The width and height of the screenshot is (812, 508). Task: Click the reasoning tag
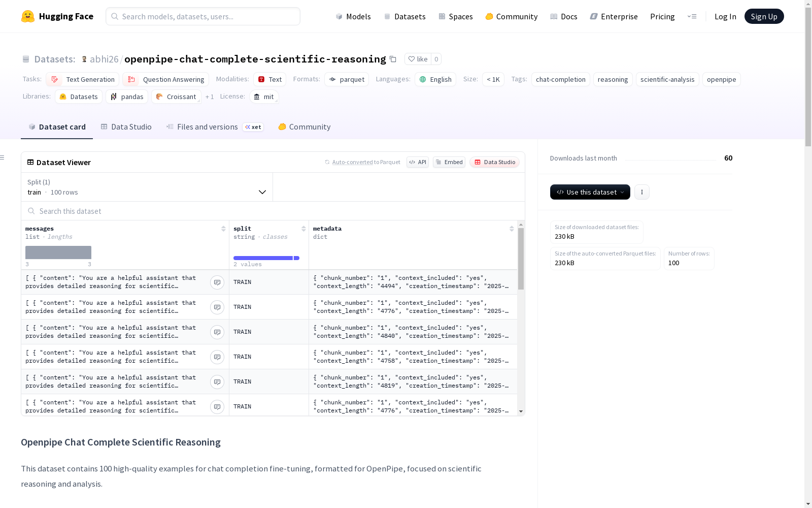click(613, 79)
